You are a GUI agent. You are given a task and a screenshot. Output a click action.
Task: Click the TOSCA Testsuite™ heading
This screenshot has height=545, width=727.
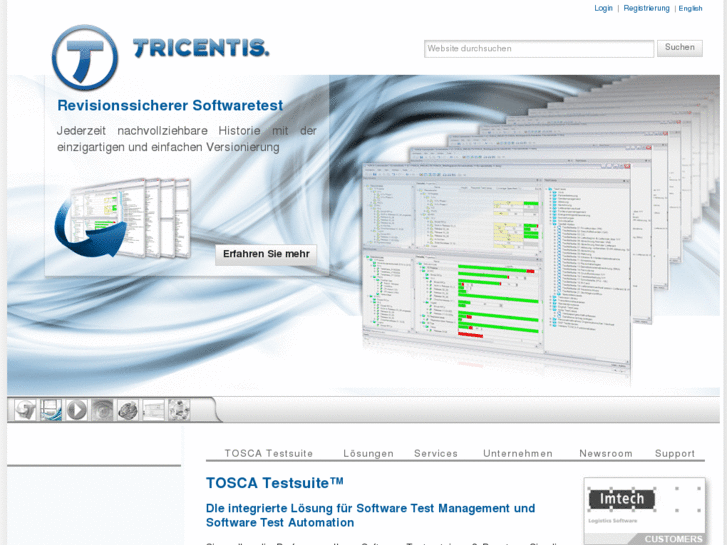click(275, 483)
